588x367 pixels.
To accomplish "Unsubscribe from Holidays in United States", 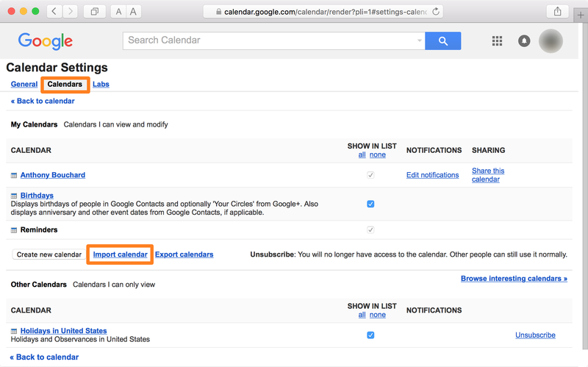I will [x=535, y=335].
